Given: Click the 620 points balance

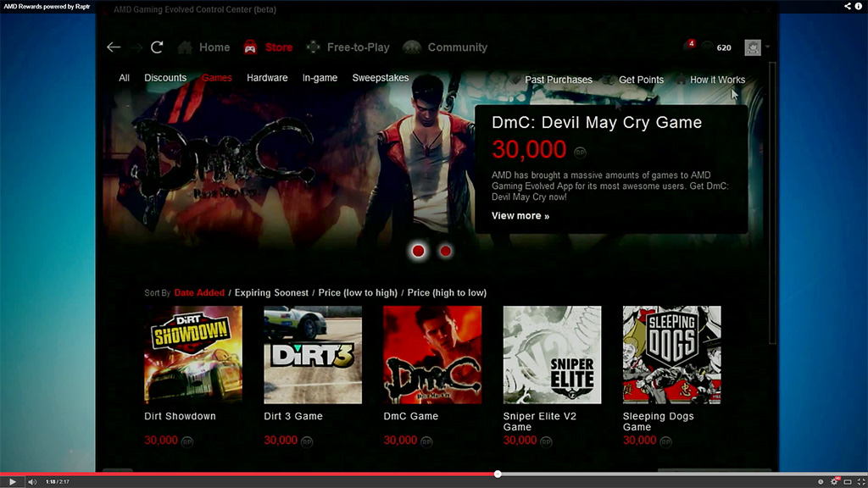Looking at the screenshot, I should point(724,47).
